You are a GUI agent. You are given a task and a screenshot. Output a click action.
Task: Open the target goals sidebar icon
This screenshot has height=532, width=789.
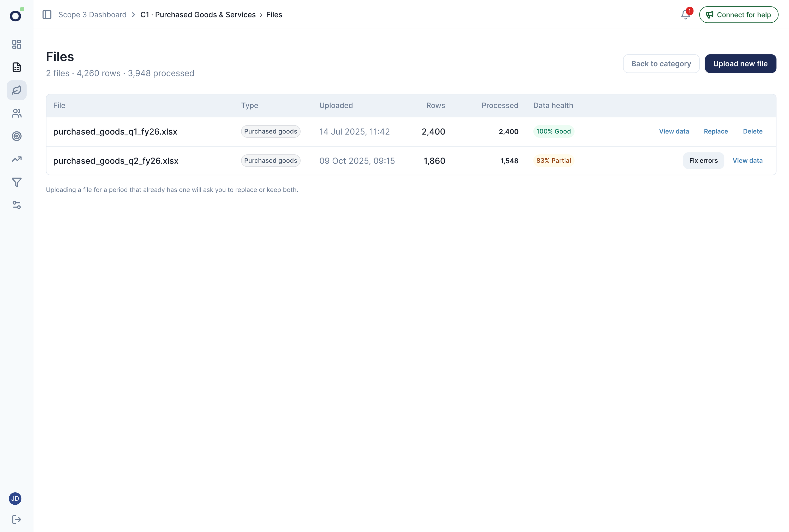17,136
